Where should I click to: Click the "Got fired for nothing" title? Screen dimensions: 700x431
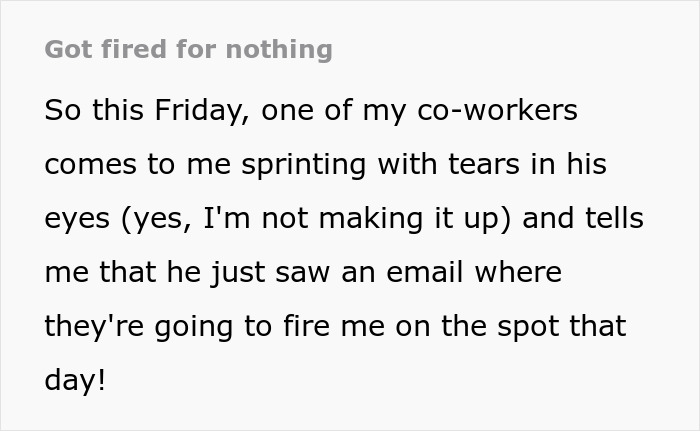(x=188, y=49)
